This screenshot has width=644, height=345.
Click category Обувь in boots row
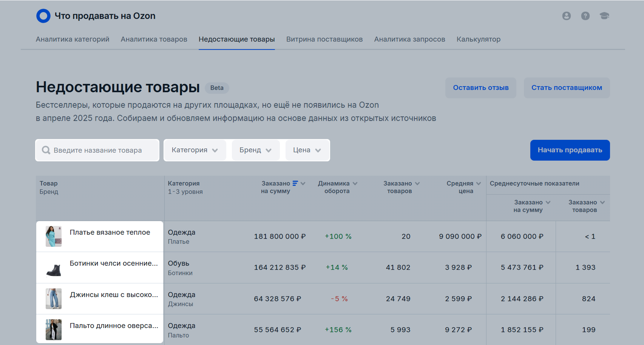point(178,263)
